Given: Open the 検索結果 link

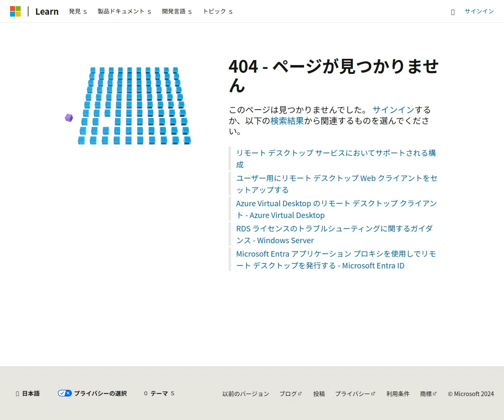Looking at the screenshot, I should pos(287,121).
